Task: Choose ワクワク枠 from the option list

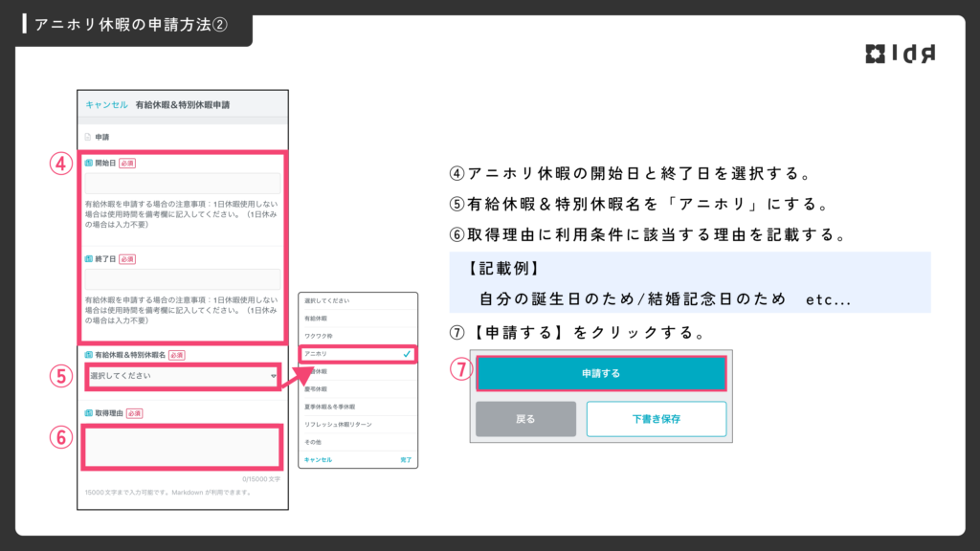Action: 320,336
